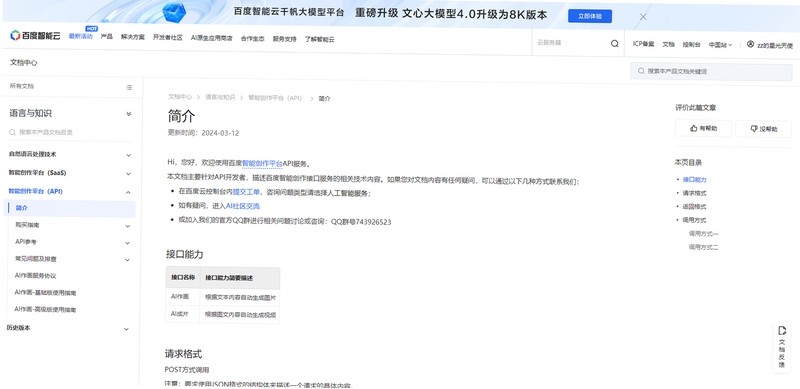
Task: Open 服务支持 nav menu
Action: click(284, 39)
